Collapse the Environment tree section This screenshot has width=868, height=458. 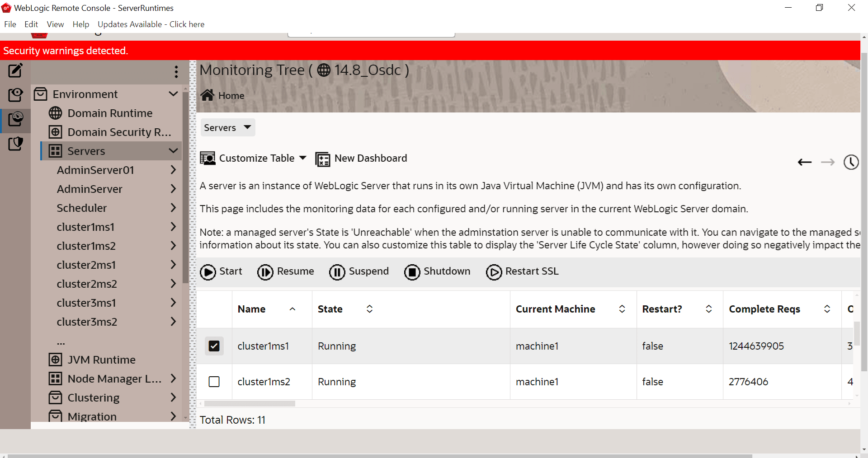pyautogui.click(x=173, y=94)
